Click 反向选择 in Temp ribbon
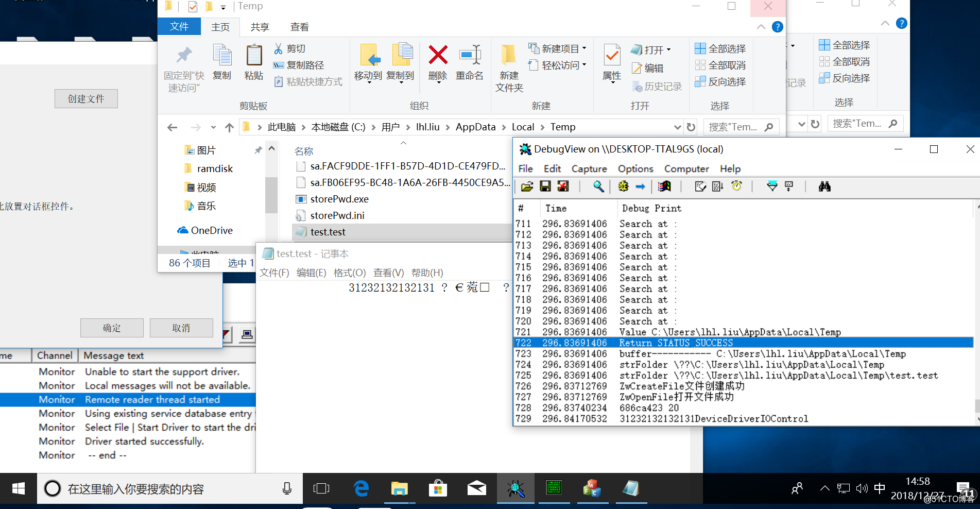Image resolution: width=980 pixels, height=509 pixels. (720, 81)
